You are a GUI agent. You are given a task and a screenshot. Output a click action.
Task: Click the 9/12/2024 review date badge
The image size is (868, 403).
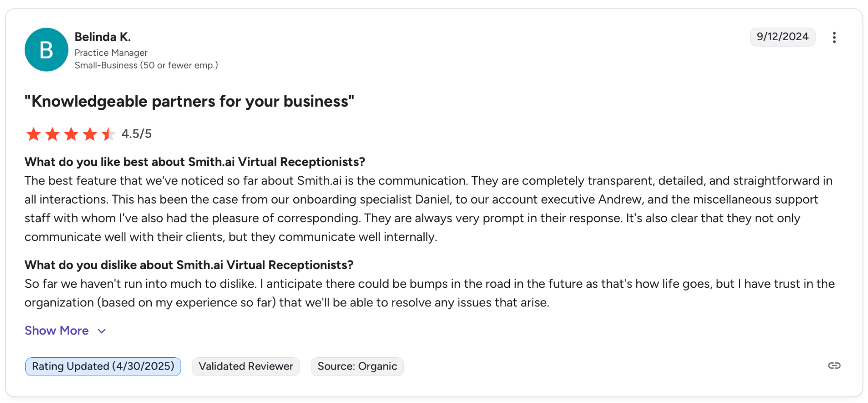point(782,37)
